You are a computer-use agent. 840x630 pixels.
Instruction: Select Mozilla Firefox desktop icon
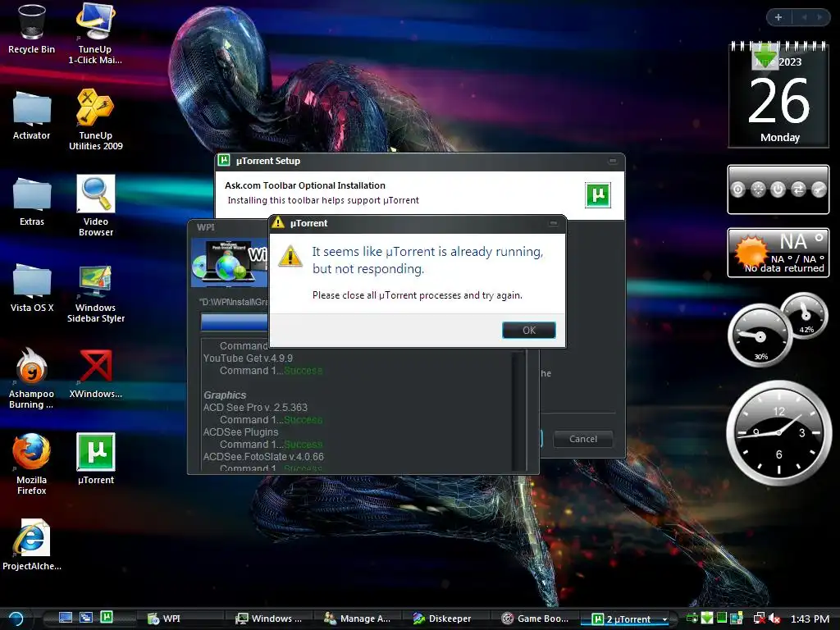pos(32,464)
